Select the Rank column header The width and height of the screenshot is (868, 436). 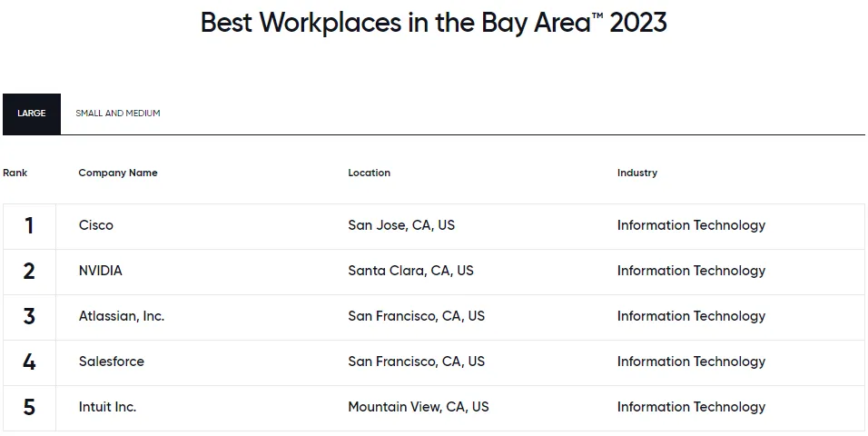(15, 173)
